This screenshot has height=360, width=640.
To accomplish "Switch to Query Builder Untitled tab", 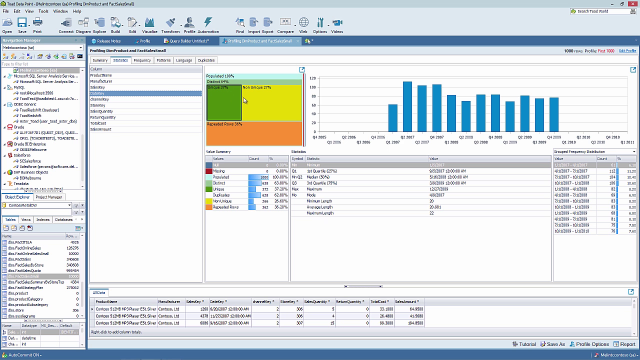I will 187,41.
